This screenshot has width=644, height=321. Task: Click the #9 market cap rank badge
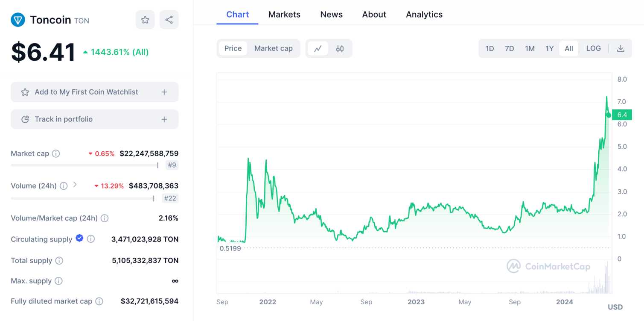click(x=172, y=165)
